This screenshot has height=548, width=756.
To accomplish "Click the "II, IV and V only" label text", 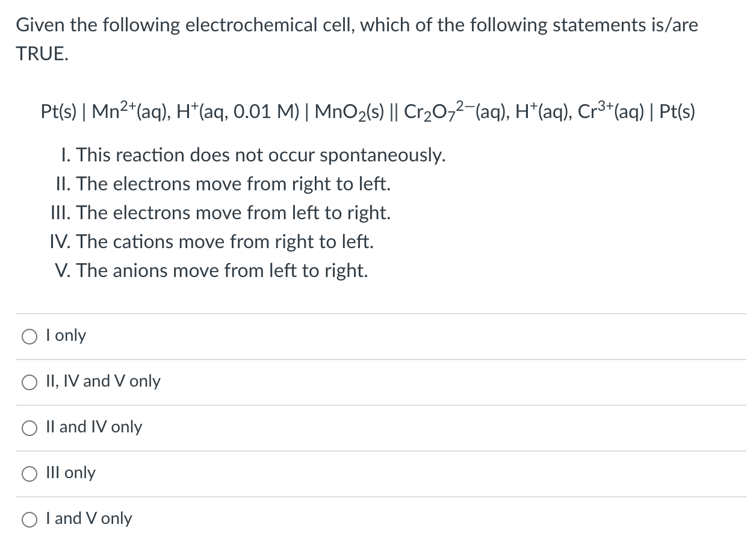I will click(104, 381).
